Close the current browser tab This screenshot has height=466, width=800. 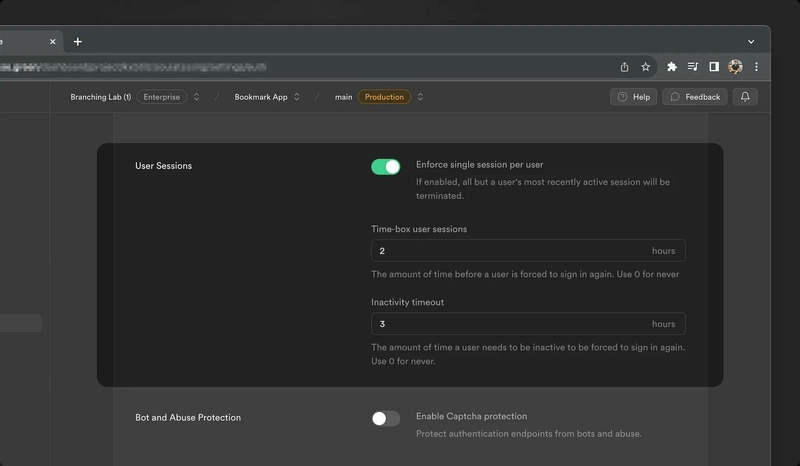click(53, 42)
